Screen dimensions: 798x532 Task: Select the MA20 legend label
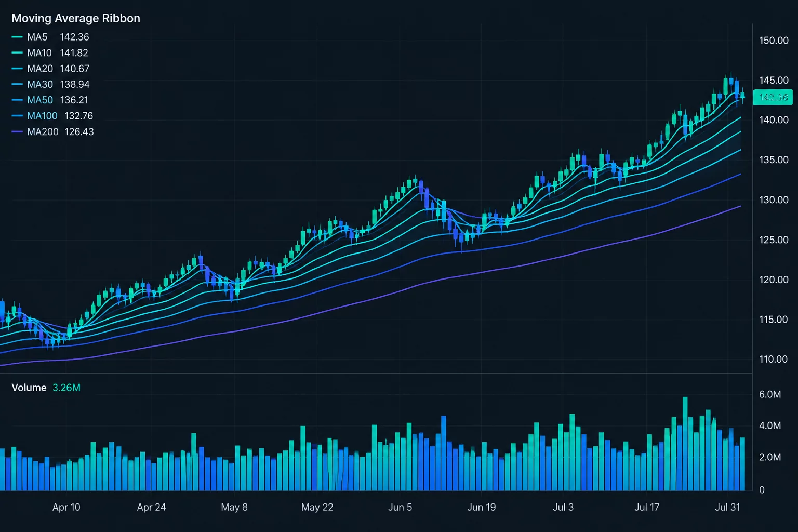tap(40, 69)
